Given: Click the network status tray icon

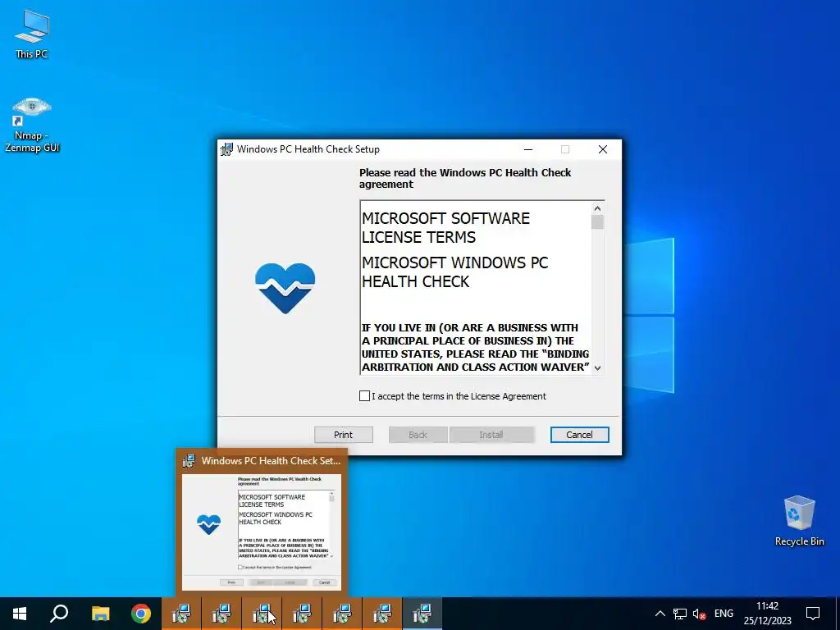Looking at the screenshot, I should coord(680,614).
